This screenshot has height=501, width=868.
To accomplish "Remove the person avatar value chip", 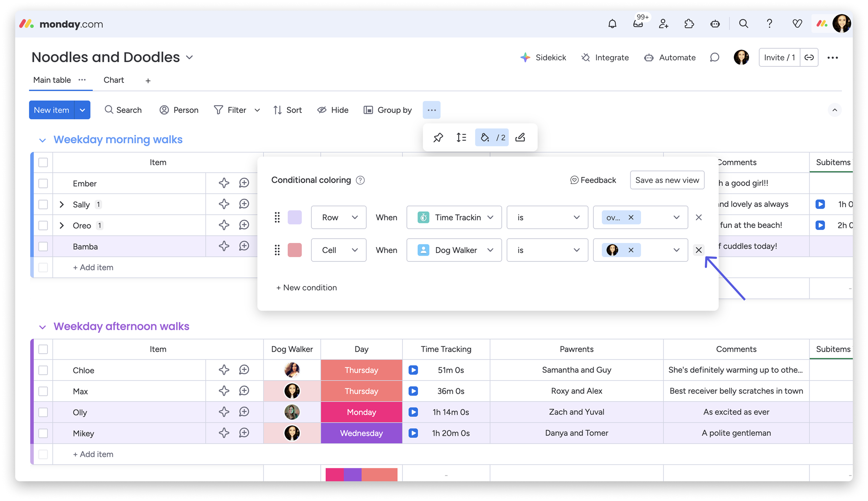I will tap(631, 250).
